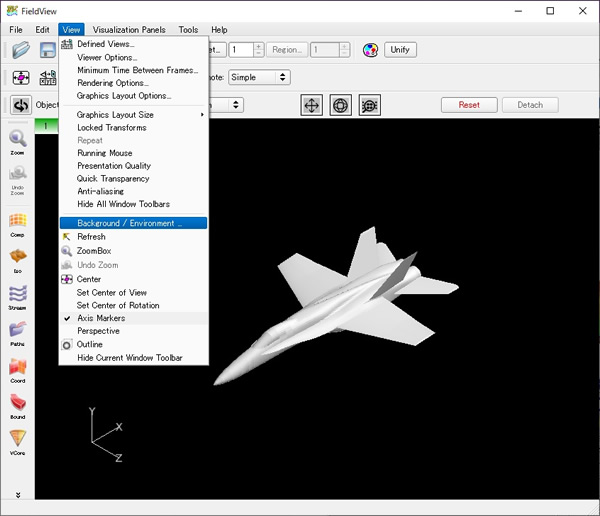This screenshot has height=516, width=600.
Task: Open the Coordinate Surface (Coord) panel
Action: 18,367
